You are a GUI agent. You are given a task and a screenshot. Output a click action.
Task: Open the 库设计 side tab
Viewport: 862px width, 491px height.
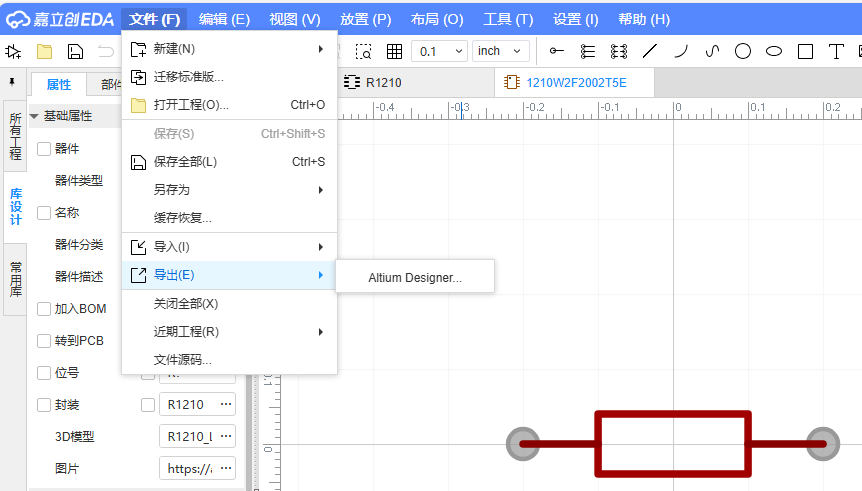[x=15, y=207]
